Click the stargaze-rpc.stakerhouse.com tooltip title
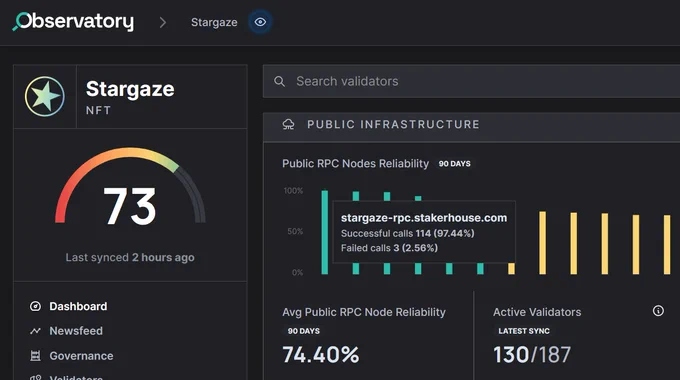This screenshot has width=680, height=380. (x=424, y=218)
